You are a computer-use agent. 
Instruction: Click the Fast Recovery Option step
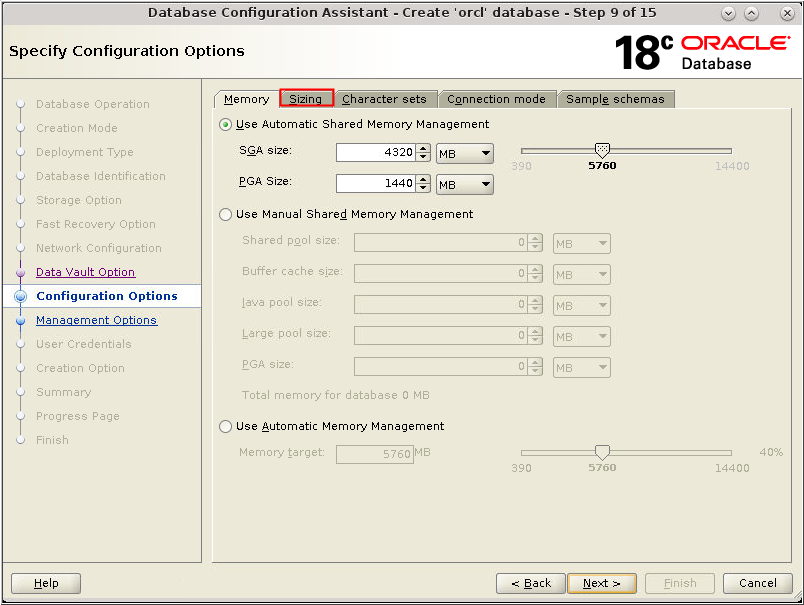(x=95, y=224)
